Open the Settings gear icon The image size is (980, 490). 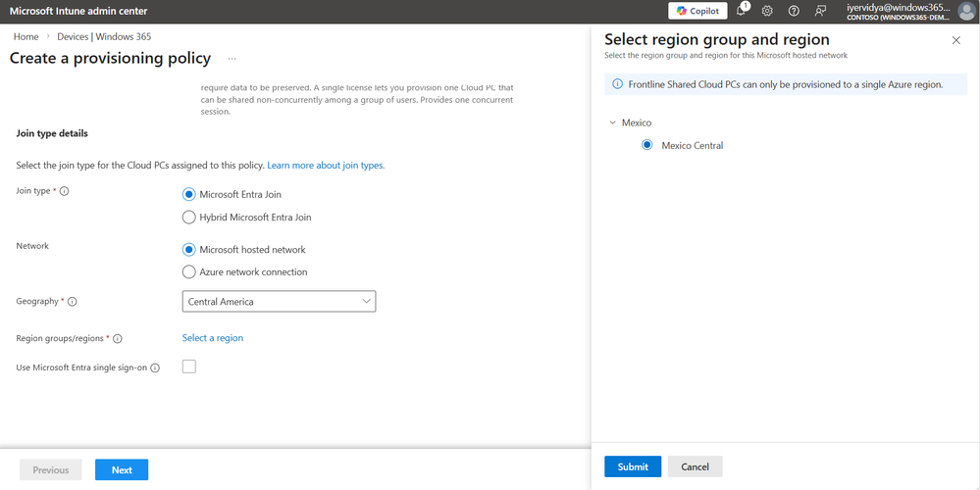[767, 11]
